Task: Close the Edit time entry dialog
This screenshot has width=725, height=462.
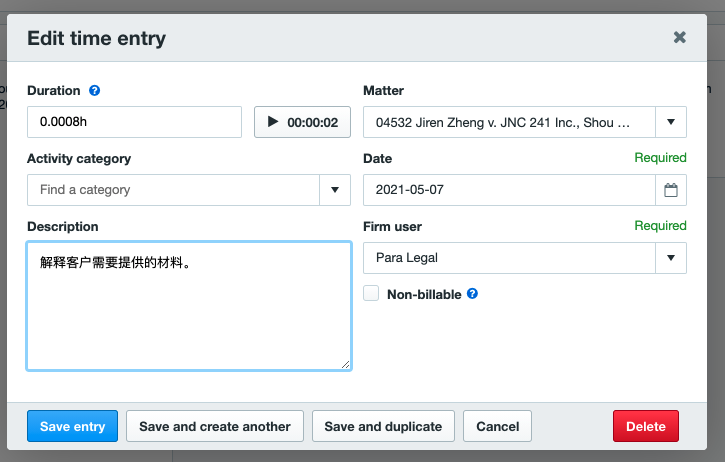Action: click(x=679, y=37)
